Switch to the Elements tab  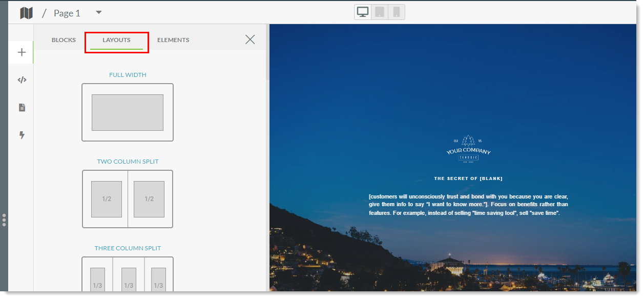tap(173, 40)
